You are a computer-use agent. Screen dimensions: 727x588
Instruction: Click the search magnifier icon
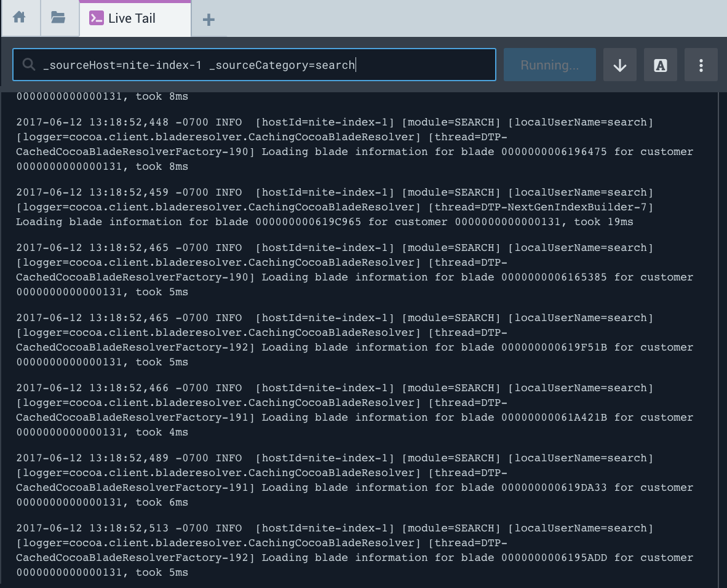pos(29,64)
